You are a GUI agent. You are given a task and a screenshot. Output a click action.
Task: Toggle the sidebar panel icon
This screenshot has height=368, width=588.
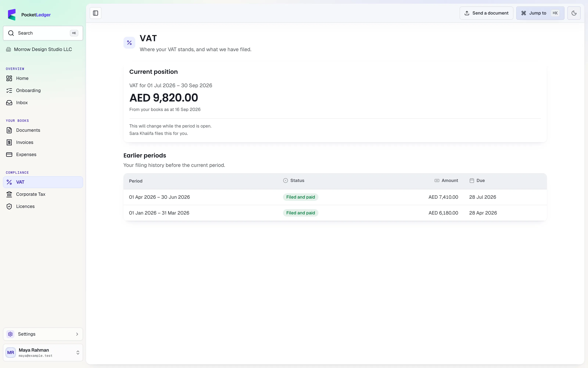coord(96,13)
